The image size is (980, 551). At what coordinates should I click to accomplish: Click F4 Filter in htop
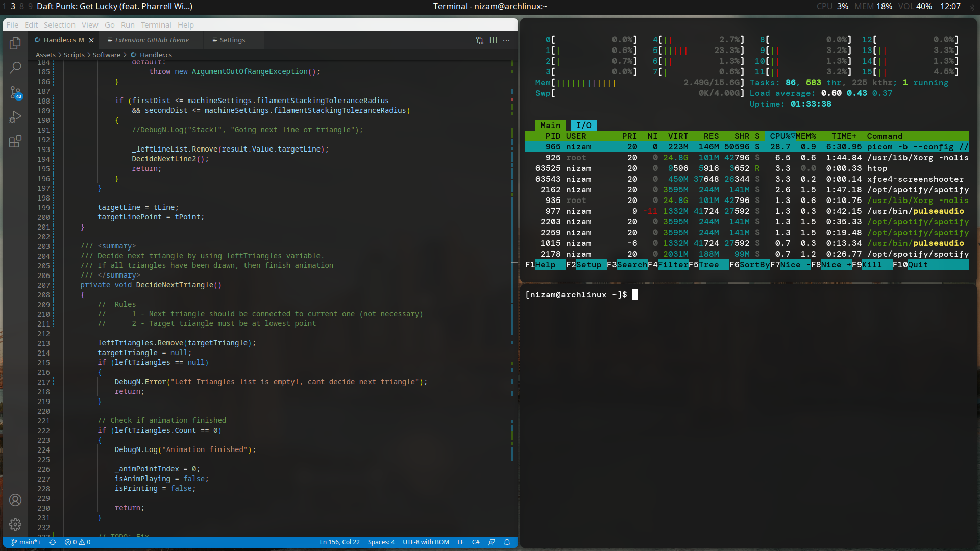coord(668,265)
